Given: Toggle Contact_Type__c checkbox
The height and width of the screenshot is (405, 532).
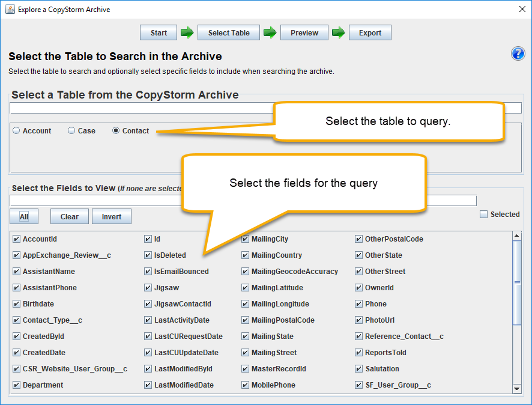Looking at the screenshot, I should 16,320.
